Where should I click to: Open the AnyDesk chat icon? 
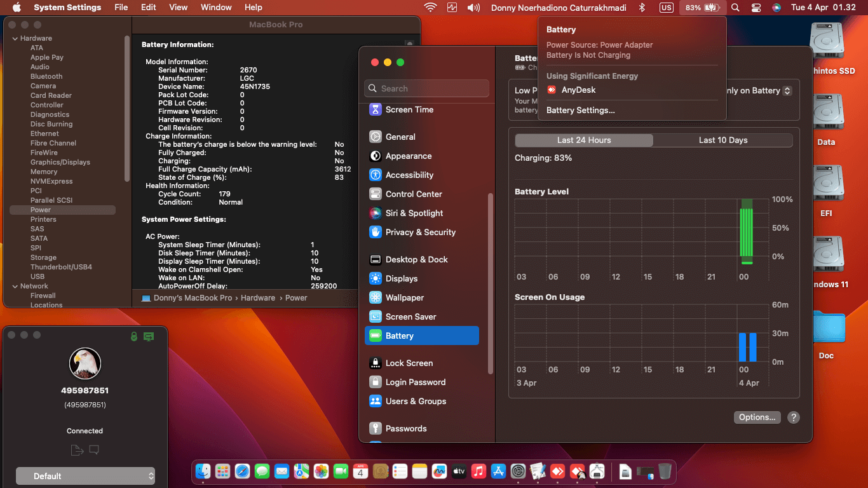[94, 451]
